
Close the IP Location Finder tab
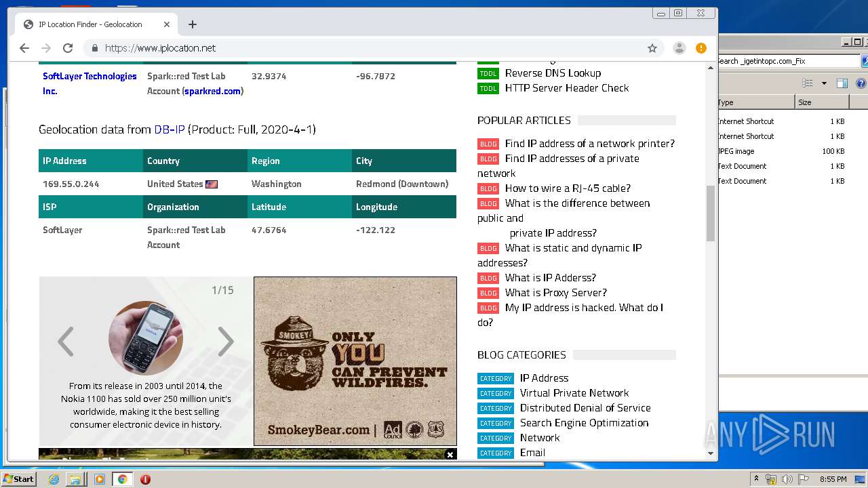[x=167, y=24]
